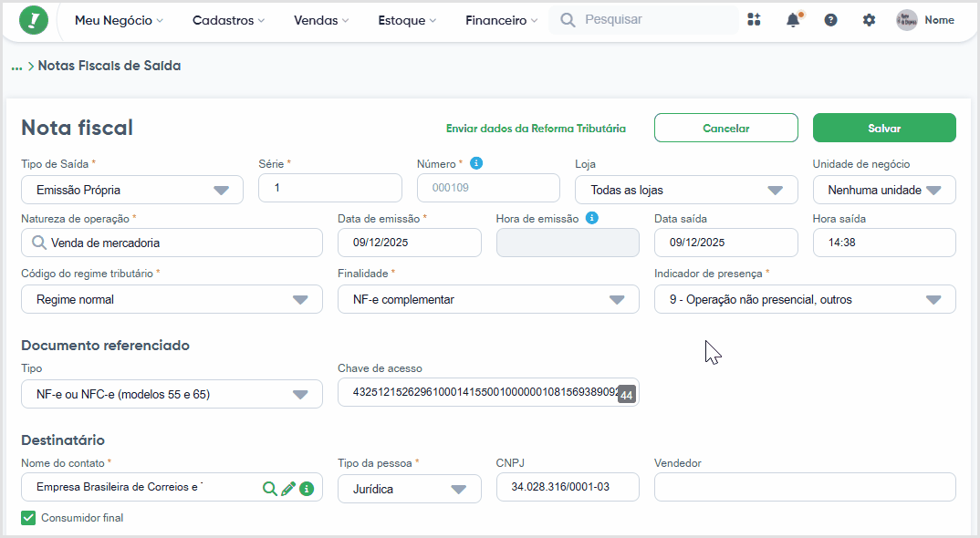The height and width of the screenshot is (538, 980).
Task: Click the Nota fiscal heading
Action: 78,128
